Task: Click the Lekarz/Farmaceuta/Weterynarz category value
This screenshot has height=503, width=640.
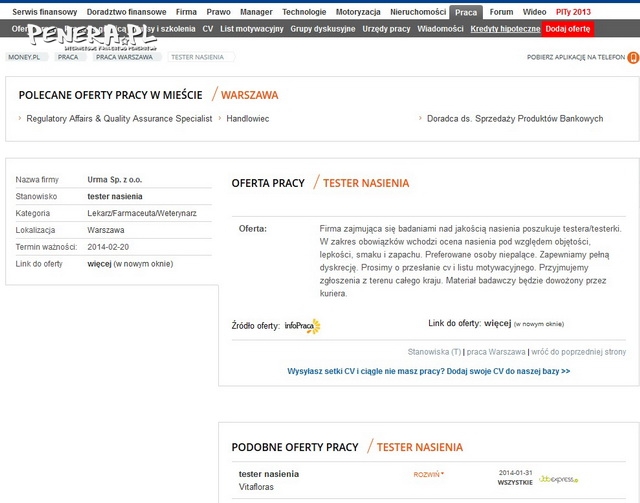Action: click(x=142, y=213)
